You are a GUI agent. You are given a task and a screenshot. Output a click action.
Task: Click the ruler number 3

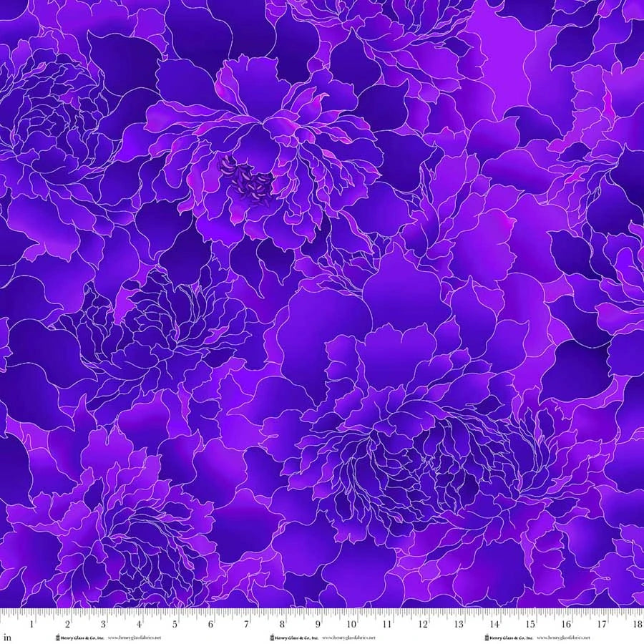click(103, 625)
